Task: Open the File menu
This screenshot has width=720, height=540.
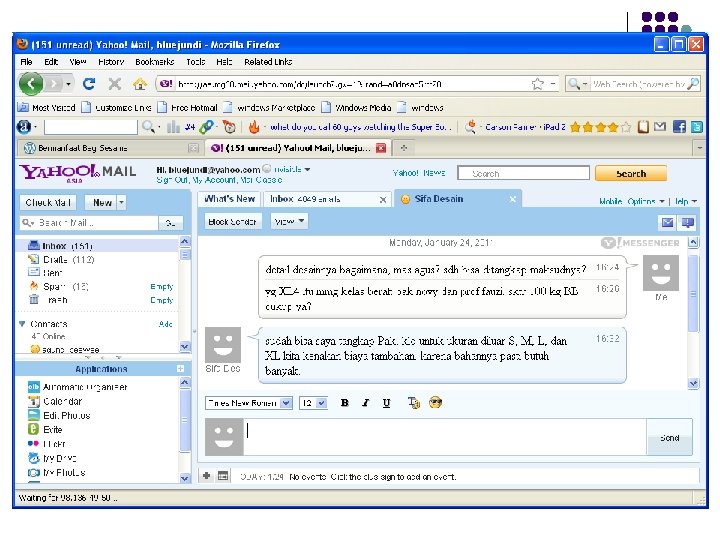Action: [x=26, y=62]
